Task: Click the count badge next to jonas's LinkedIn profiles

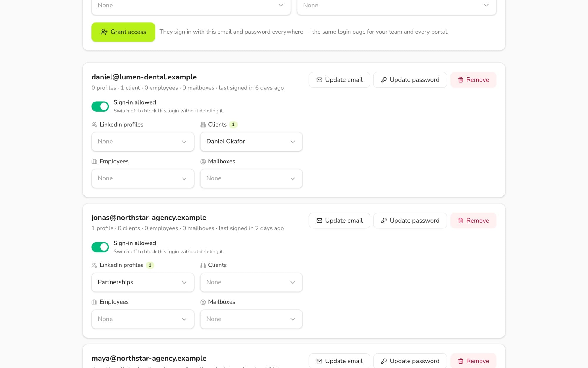Action: click(150, 265)
